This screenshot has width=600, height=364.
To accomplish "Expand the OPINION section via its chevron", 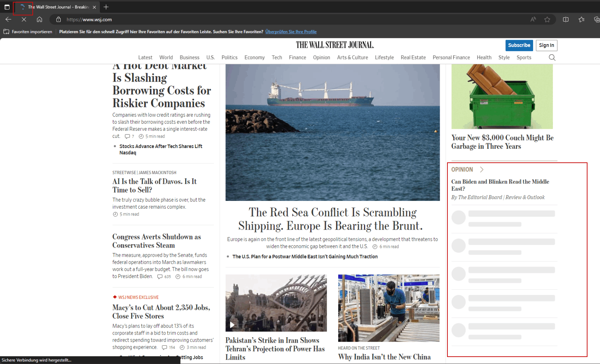I will point(482,169).
